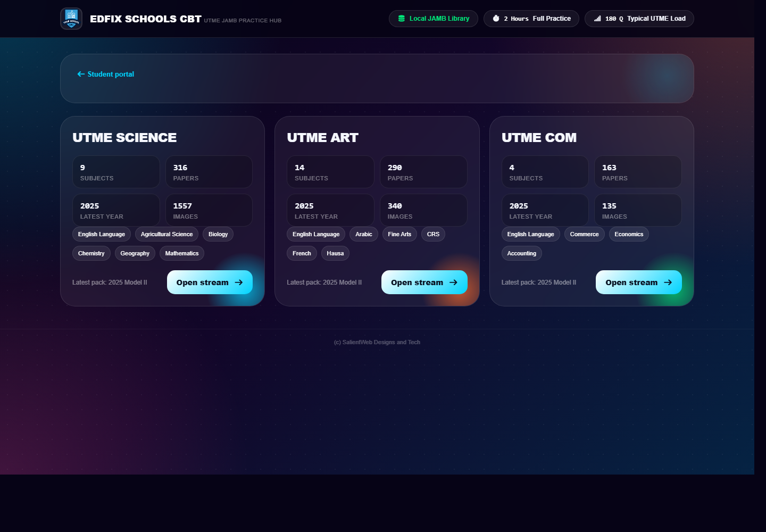Click Latest pack text in UTME ART card
Viewport: 766px width, 532px height.
[324, 282]
